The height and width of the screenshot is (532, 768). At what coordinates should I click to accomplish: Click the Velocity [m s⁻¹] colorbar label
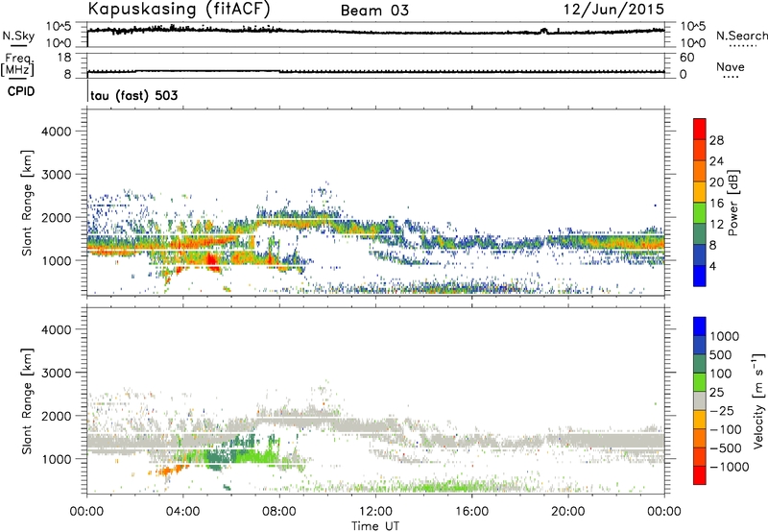[x=758, y=400]
